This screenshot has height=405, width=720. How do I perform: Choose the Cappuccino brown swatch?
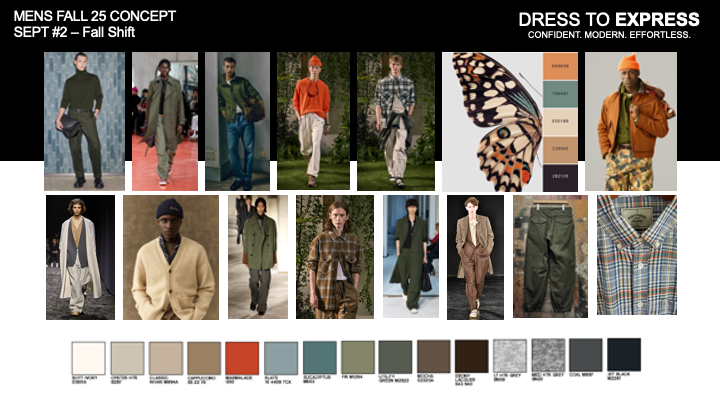click(x=204, y=358)
